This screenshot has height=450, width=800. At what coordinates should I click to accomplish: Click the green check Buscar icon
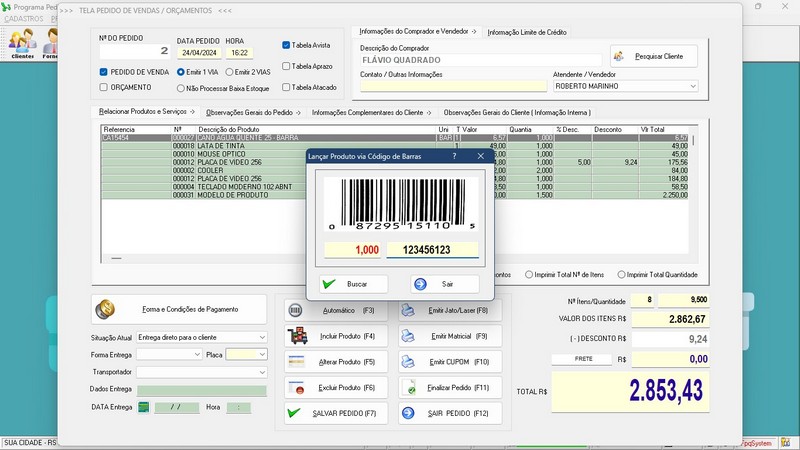pyautogui.click(x=329, y=284)
